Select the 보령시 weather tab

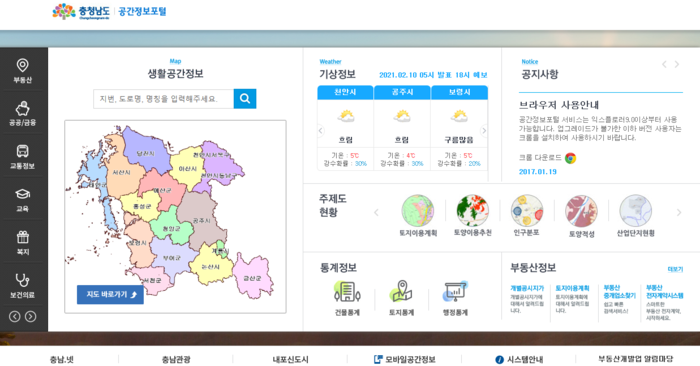[x=459, y=92]
